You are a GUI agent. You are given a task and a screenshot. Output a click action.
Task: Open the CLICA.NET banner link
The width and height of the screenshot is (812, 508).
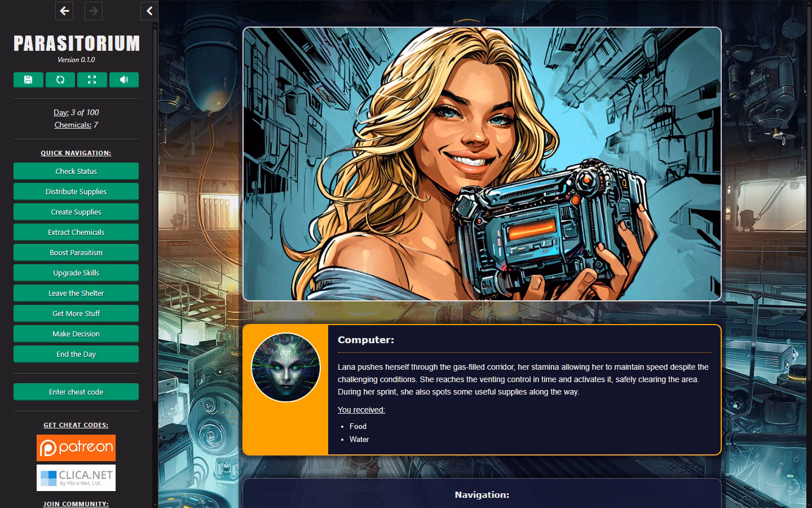(76, 478)
